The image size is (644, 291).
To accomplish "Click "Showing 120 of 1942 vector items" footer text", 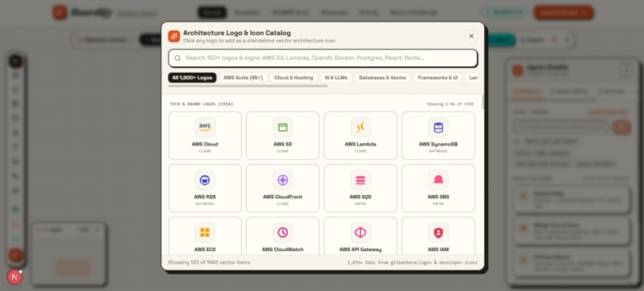I will tap(209, 262).
